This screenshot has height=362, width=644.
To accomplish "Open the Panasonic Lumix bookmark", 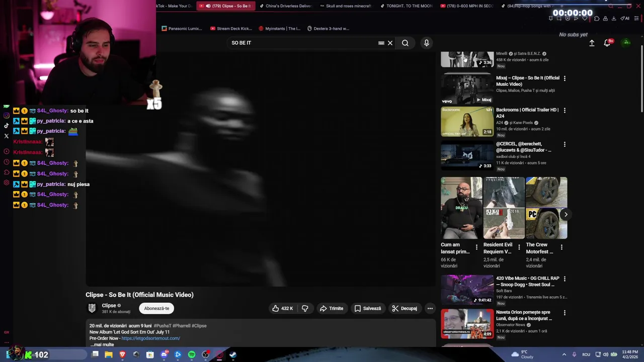I will coord(182,29).
